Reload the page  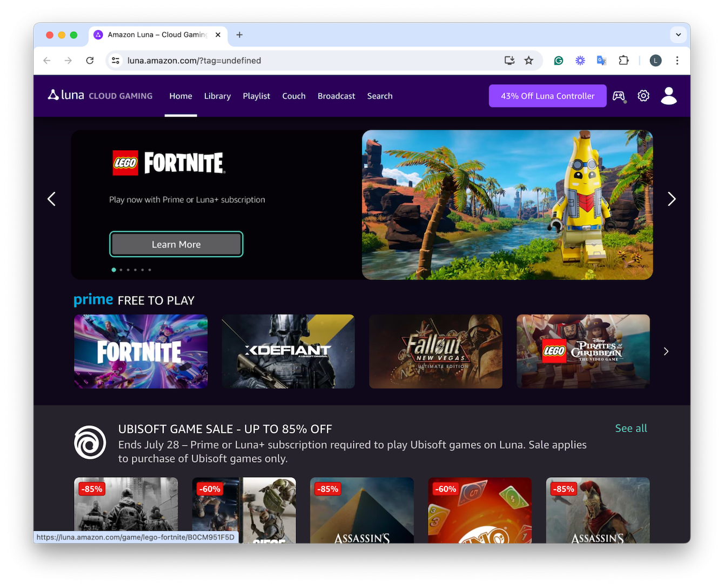(90, 61)
